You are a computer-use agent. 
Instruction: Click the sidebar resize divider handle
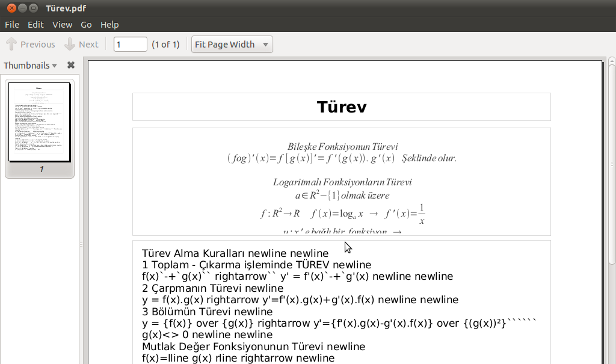coord(81,244)
